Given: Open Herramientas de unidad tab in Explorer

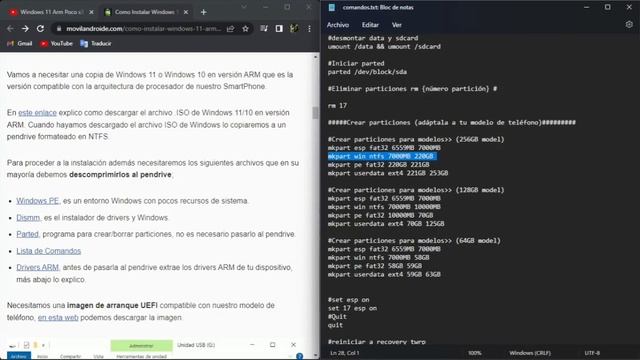Looking at the screenshot, I should click(x=141, y=356).
